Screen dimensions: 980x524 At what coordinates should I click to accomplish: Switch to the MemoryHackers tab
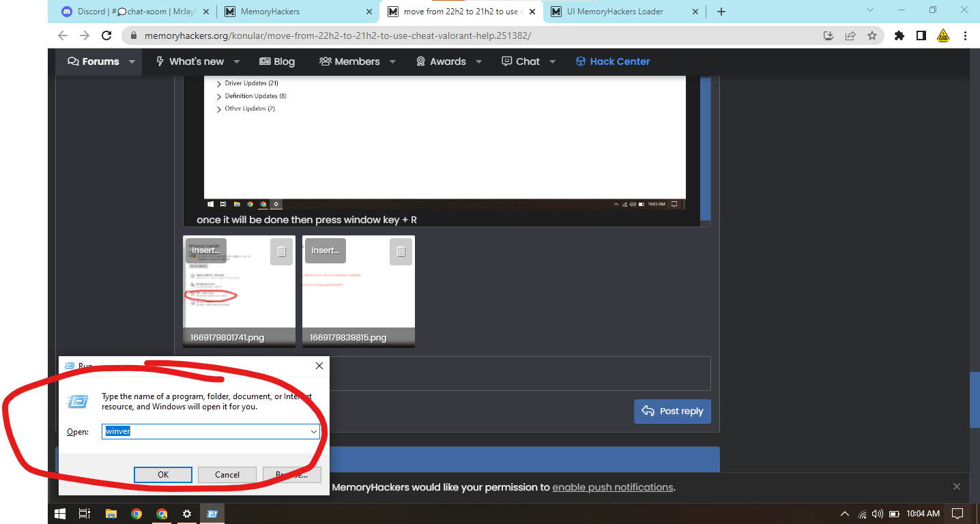tap(299, 12)
